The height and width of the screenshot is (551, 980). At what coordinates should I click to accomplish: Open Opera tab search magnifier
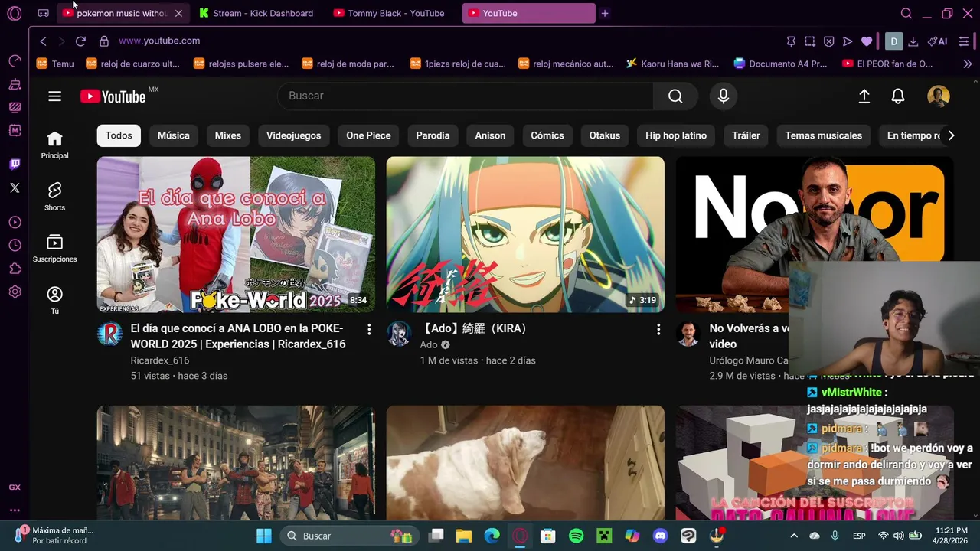(906, 13)
